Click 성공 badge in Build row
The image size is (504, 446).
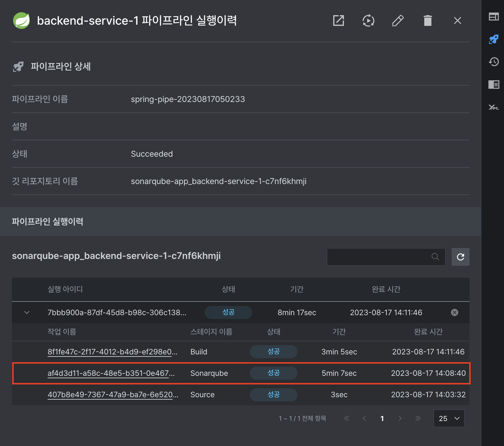[x=274, y=351]
